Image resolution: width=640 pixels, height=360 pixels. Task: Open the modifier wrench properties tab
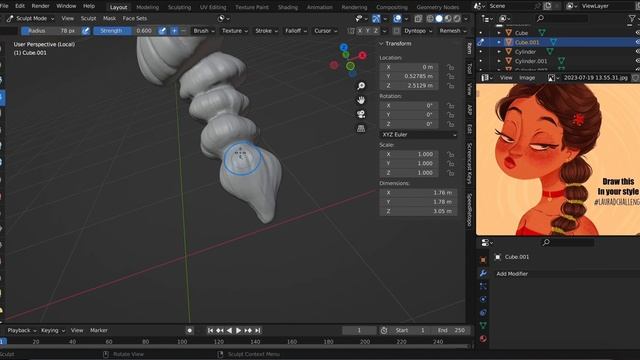(483, 273)
